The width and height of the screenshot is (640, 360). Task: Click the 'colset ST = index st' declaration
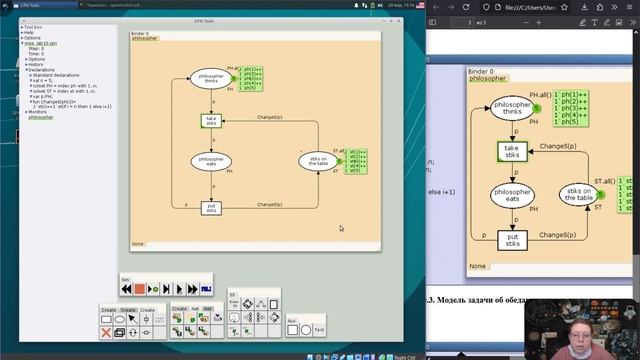point(64,91)
